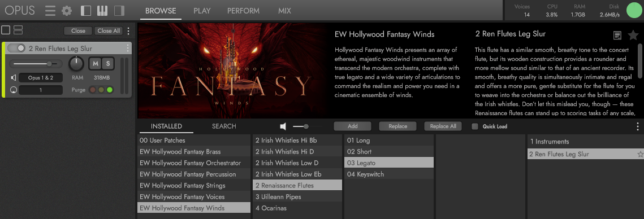The image size is (644, 219).
Task: Select the SEARCH tab
Action: [x=224, y=126]
